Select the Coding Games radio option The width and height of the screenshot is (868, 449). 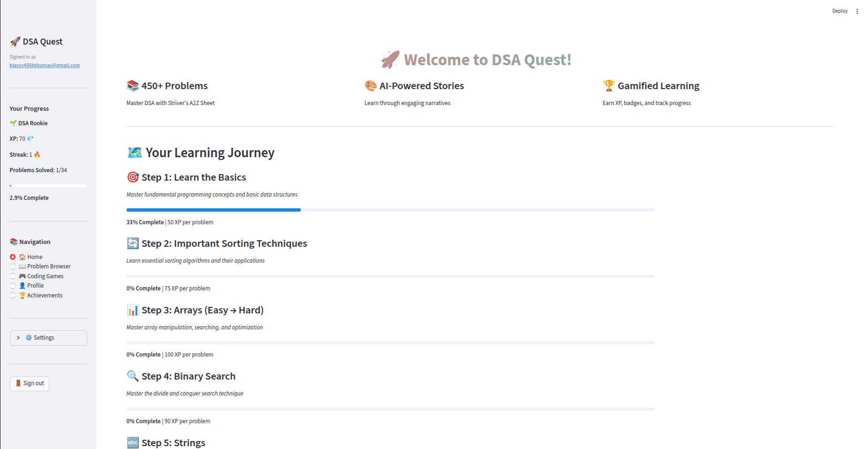[x=13, y=276]
